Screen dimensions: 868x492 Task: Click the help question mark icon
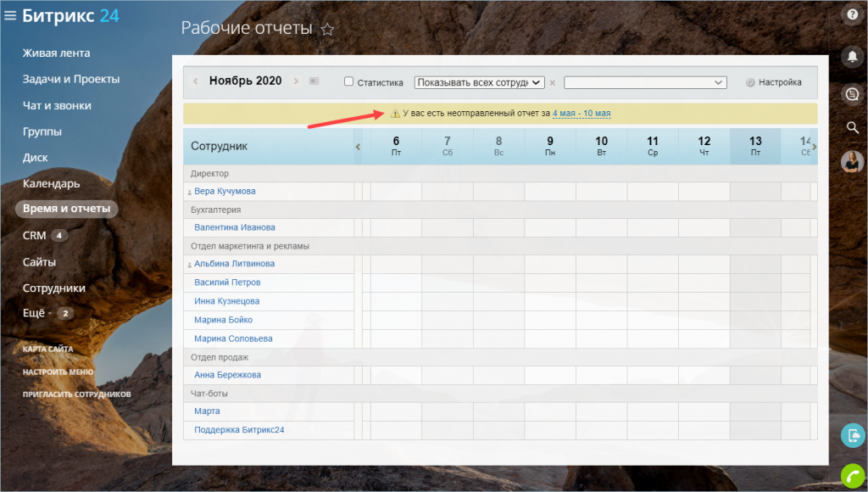point(853,15)
